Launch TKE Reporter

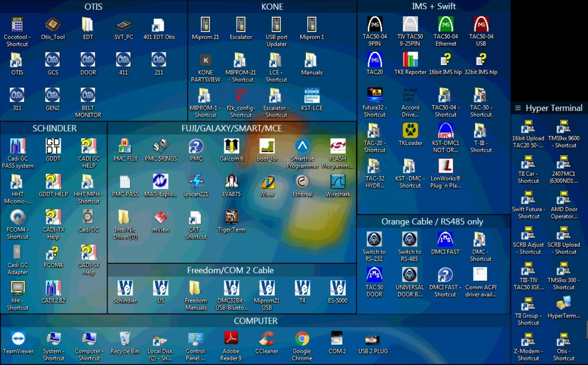coord(410,59)
